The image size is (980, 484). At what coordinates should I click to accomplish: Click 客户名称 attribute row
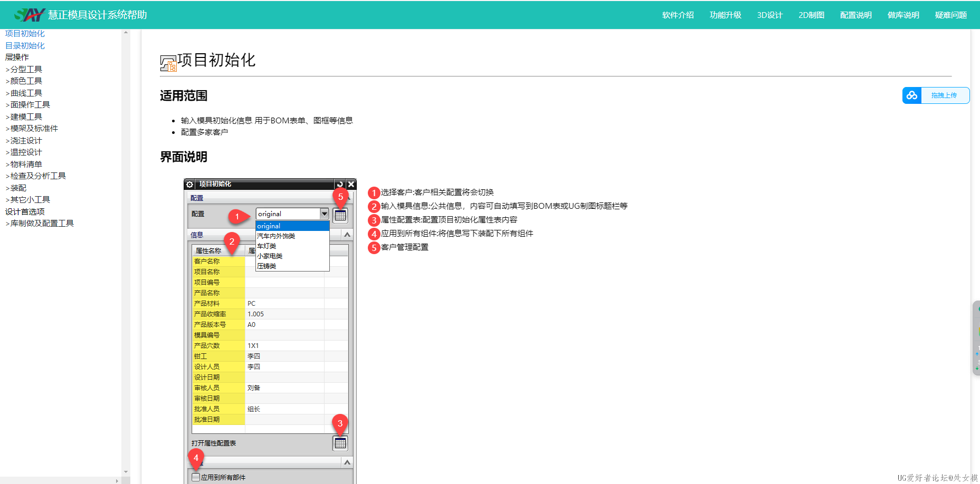(270, 261)
